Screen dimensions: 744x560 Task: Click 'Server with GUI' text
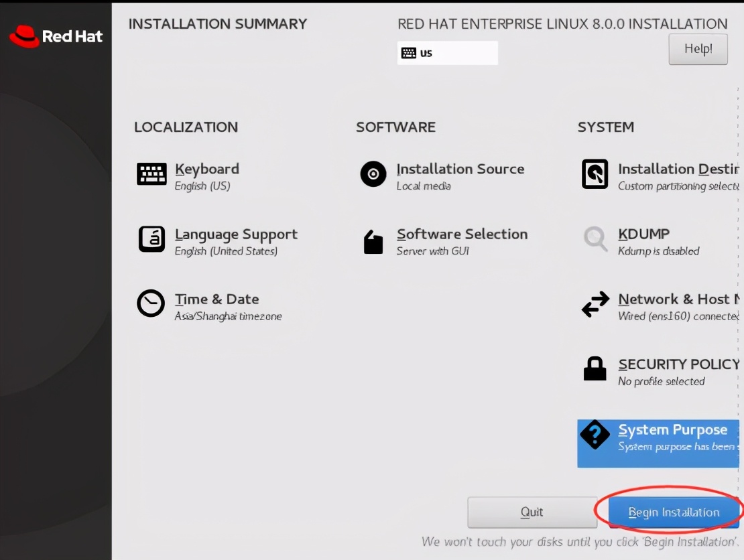[433, 251]
